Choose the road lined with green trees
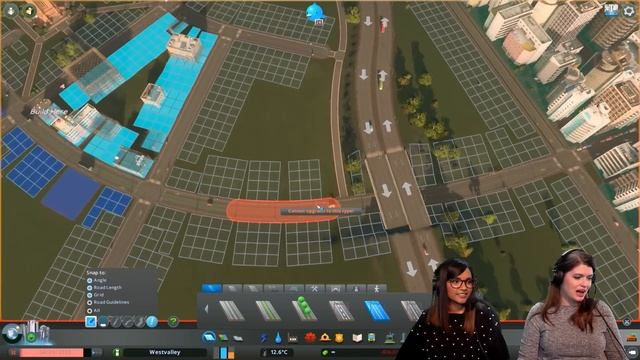 (304, 309)
